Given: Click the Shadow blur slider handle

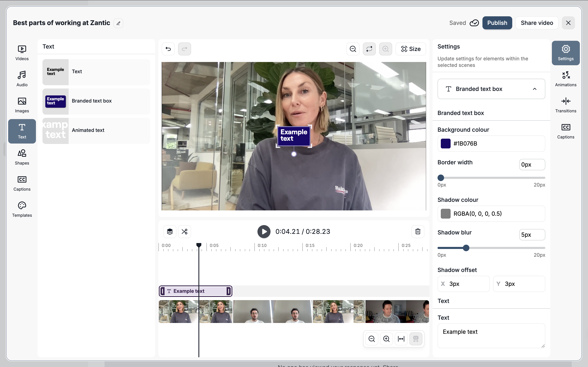Looking at the screenshot, I should pyautogui.click(x=466, y=248).
